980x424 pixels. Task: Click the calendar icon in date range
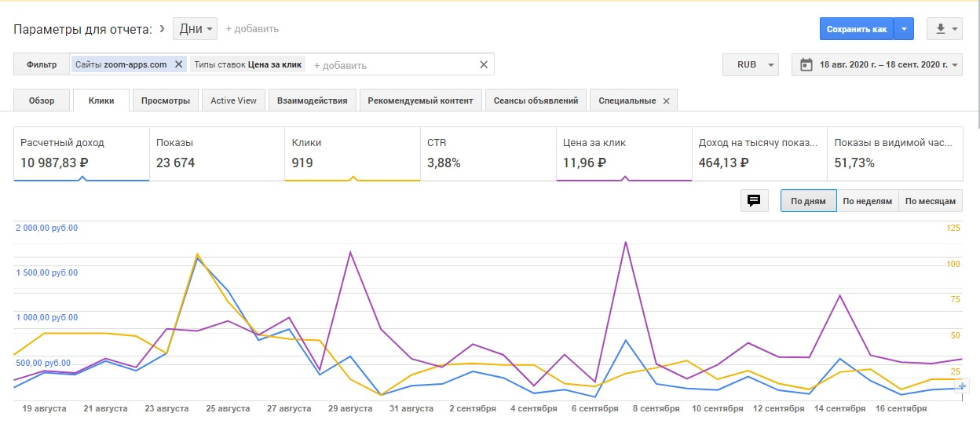pos(806,64)
